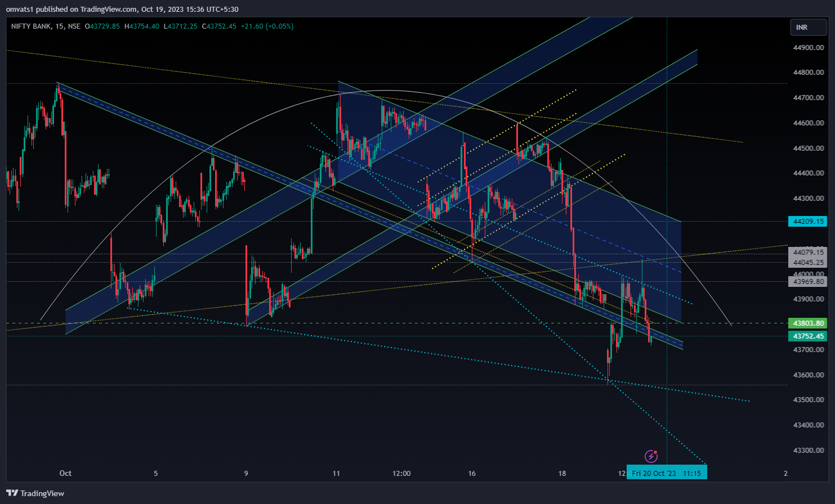Click the 43300.00 price axis label
The image size is (835, 504).
coord(809,451)
